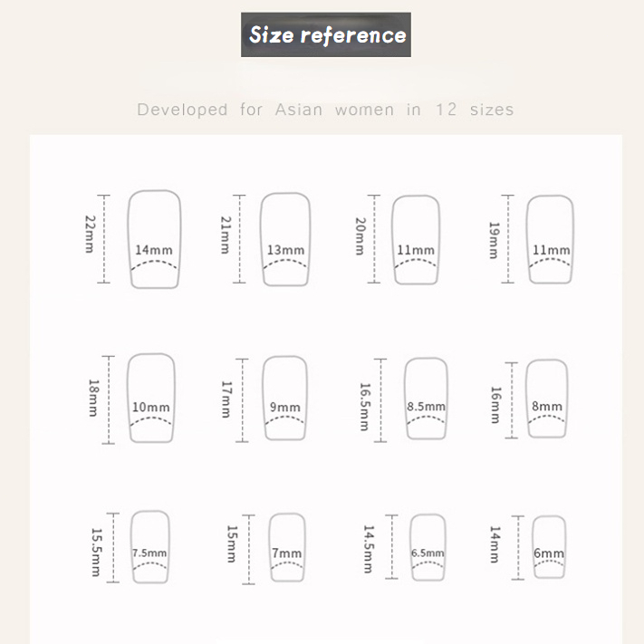The width and height of the screenshot is (644, 644).
Task: Click the 11mm nail with 20mm height
Action: [x=416, y=239]
